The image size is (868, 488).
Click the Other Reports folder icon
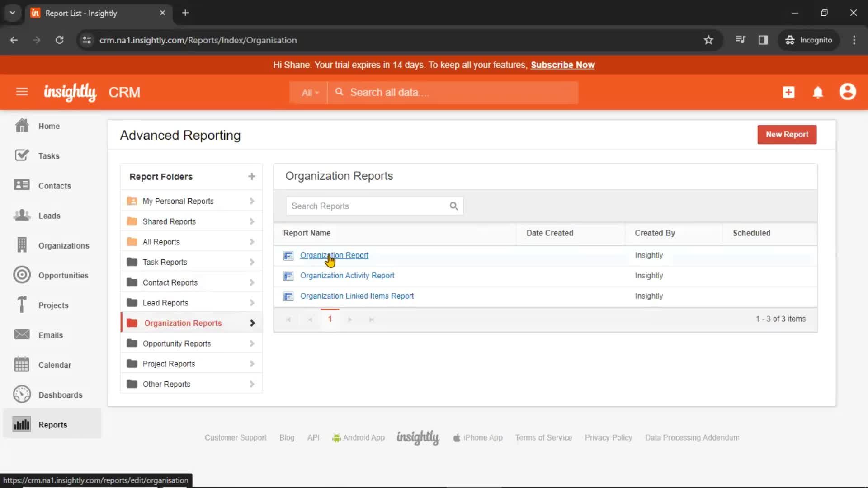point(132,384)
